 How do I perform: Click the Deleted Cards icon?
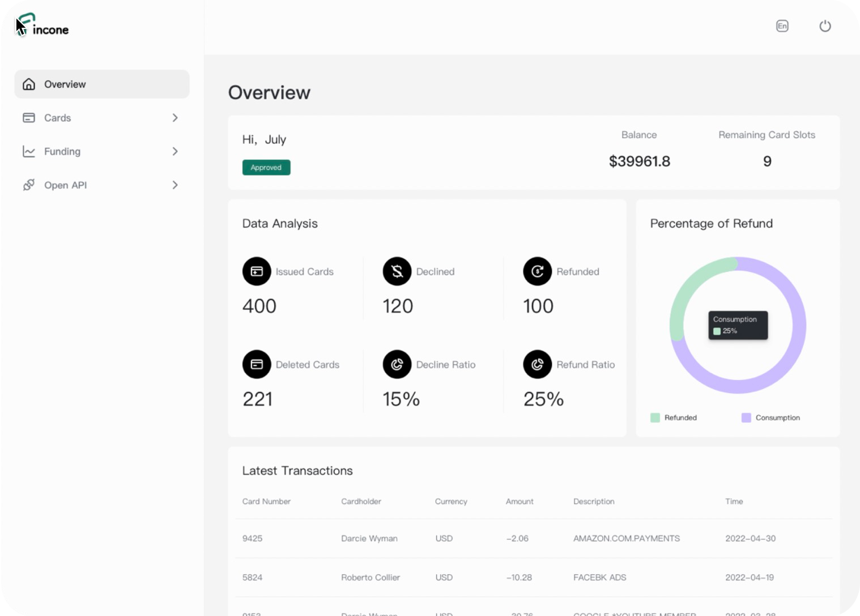pyautogui.click(x=257, y=364)
